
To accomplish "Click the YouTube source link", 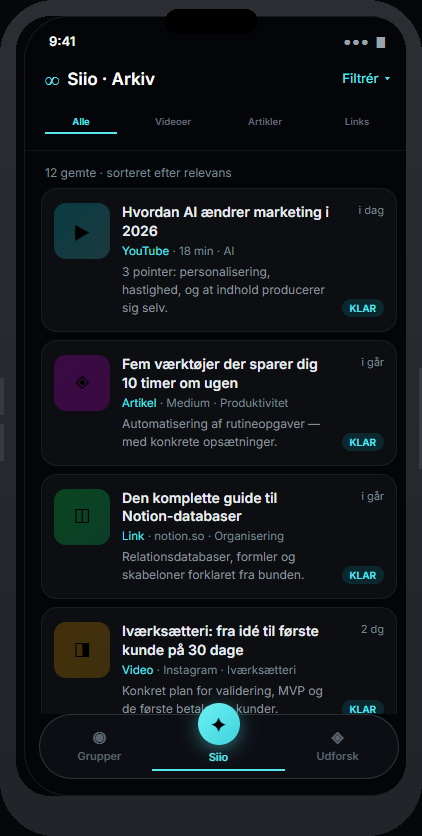I will [145, 251].
